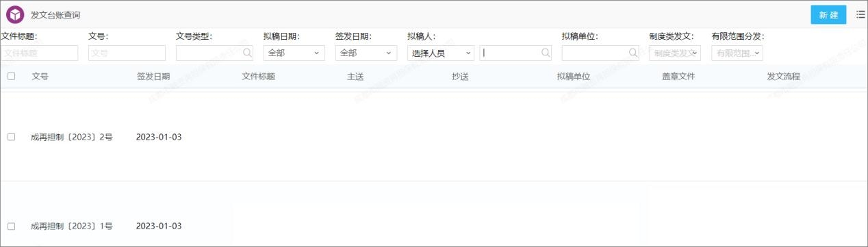Click the search icon in 拟稿人 search box

(546, 53)
